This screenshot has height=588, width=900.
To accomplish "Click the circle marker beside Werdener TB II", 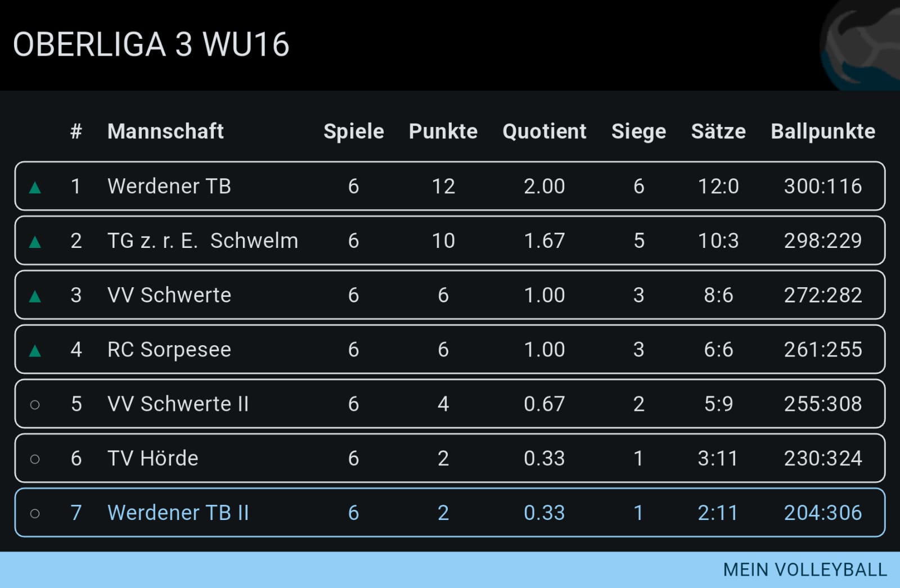I will [35, 513].
